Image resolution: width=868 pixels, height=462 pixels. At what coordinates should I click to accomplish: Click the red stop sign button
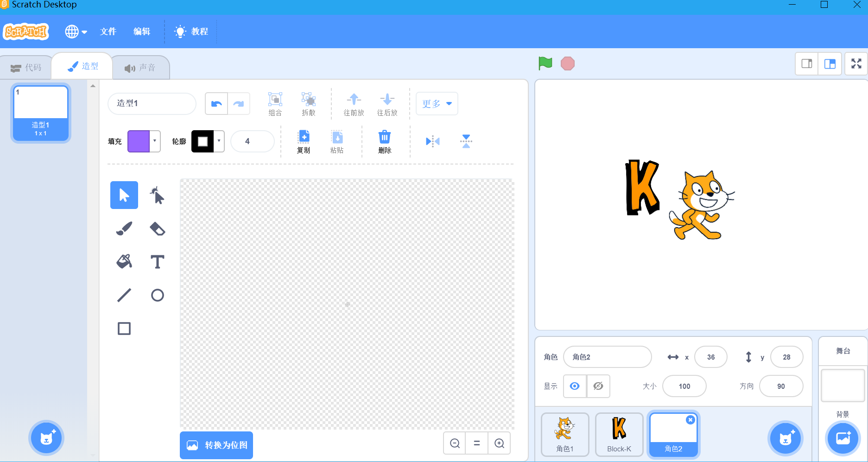[568, 63]
